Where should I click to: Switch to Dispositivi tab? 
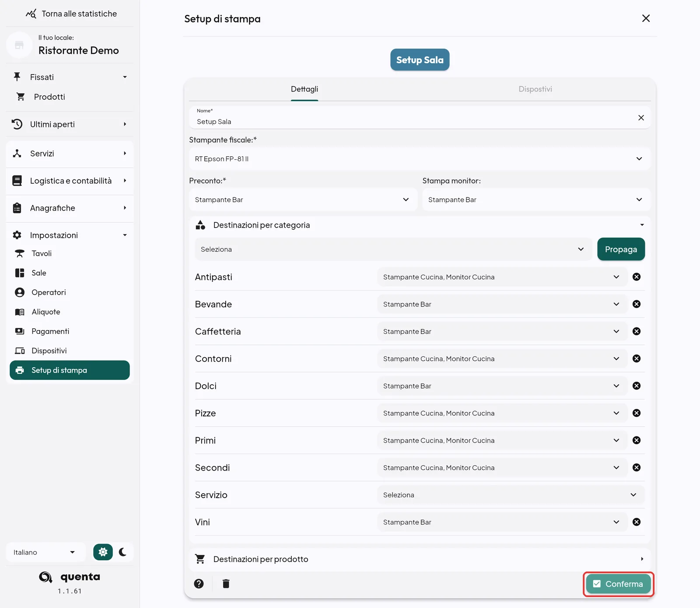[x=535, y=89]
